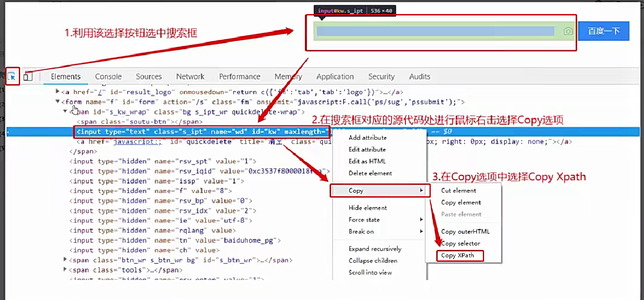
Task: Choose Hide element in context menu
Action: point(368,208)
